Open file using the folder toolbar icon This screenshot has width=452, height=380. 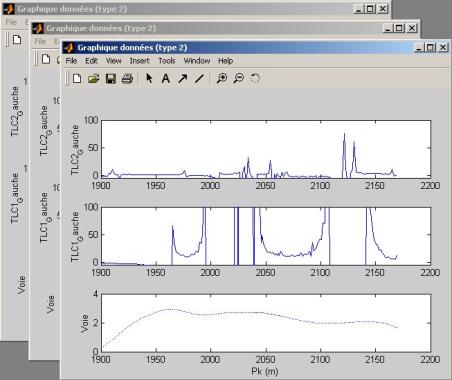[x=94, y=79]
